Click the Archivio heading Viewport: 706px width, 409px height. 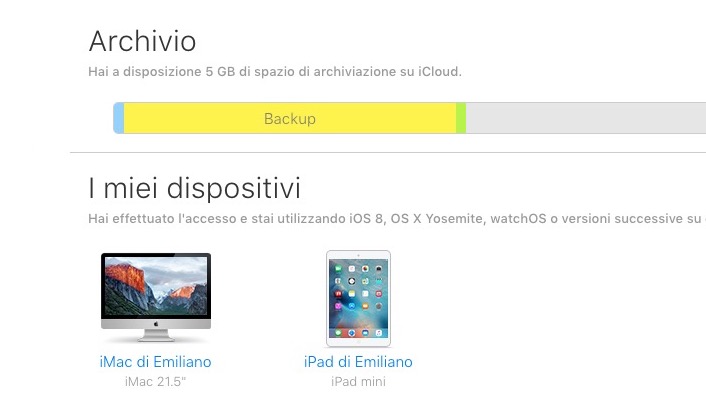click(x=142, y=42)
